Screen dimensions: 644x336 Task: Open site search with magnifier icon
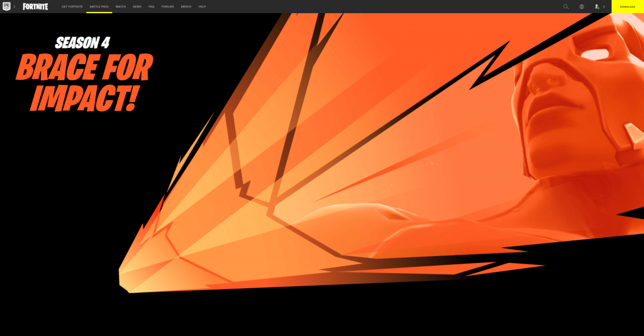(566, 6)
